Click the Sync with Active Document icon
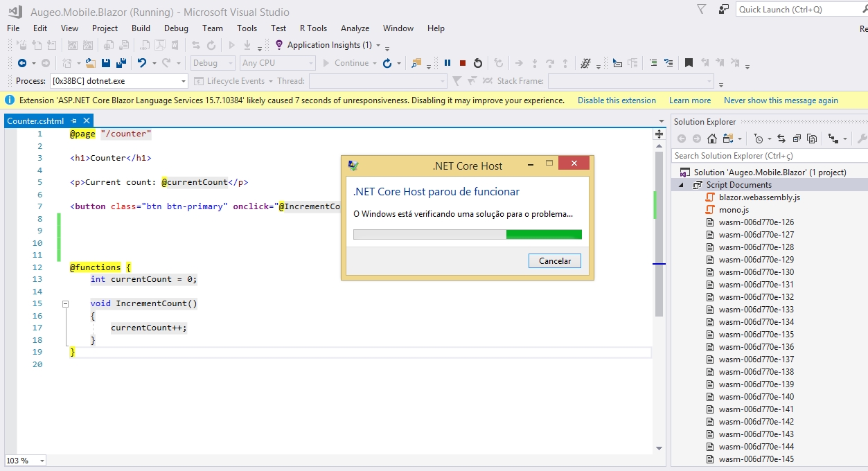The height and width of the screenshot is (471, 868). point(782,138)
